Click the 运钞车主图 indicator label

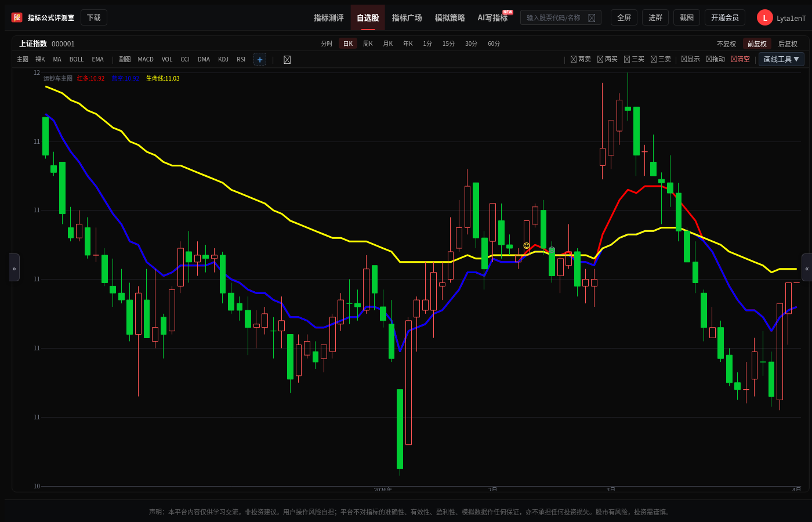pyautogui.click(x=58, y=79)
